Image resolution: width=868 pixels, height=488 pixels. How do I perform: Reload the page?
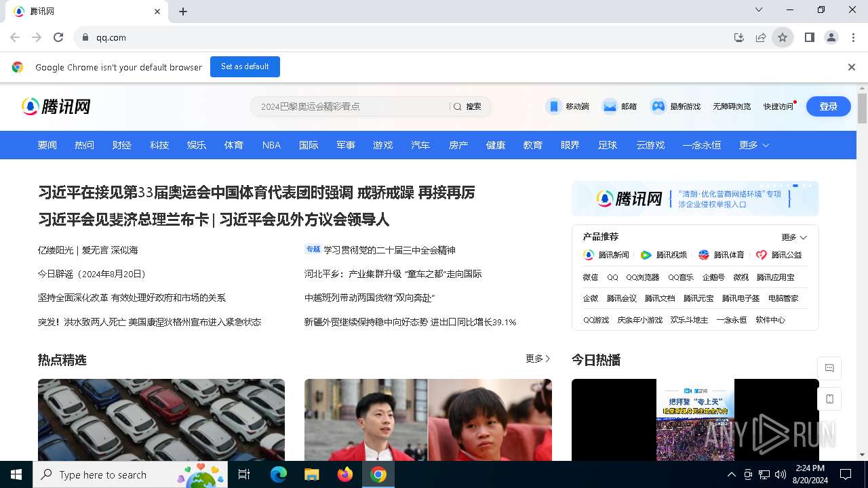58,38
